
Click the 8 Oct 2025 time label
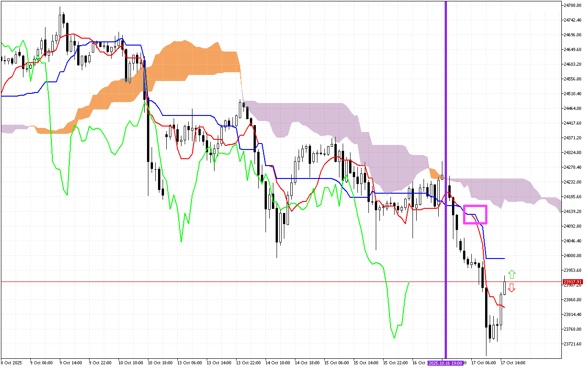12,362
